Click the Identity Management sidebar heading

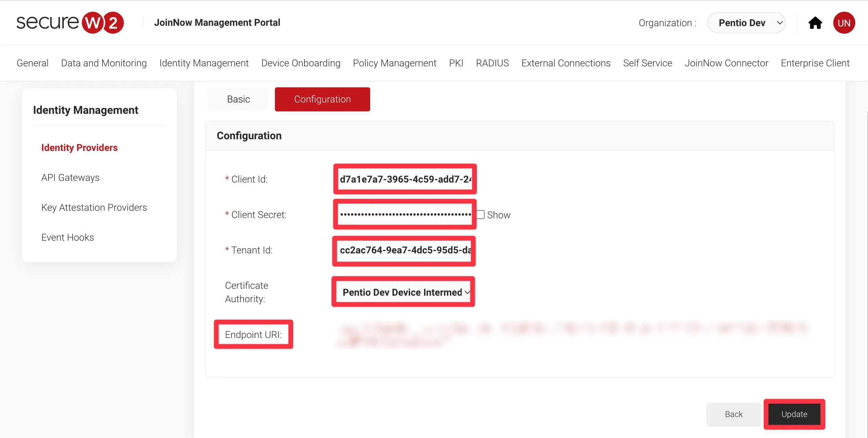[x=86, y=110]
